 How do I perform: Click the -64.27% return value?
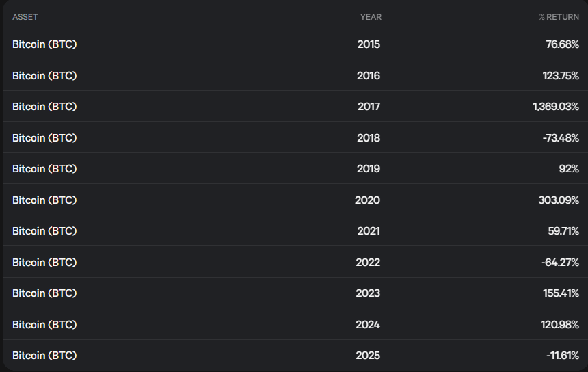point(560,263)
